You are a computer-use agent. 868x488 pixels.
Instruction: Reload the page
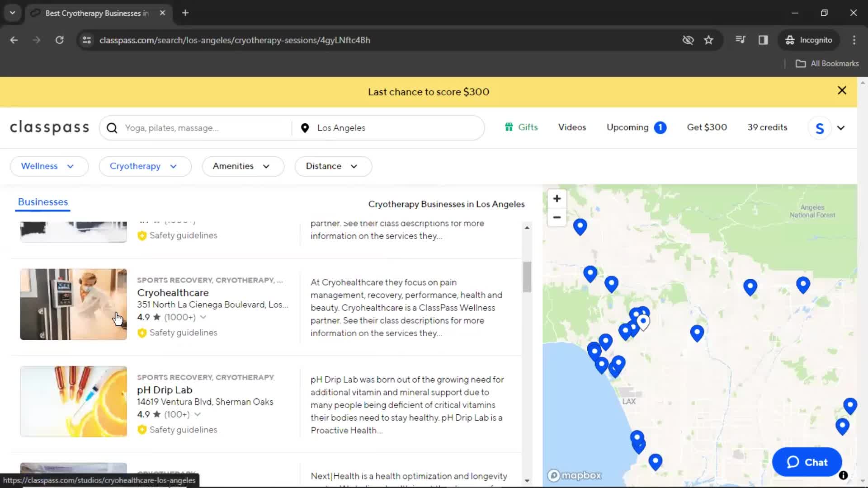click(x=59, y=40)
